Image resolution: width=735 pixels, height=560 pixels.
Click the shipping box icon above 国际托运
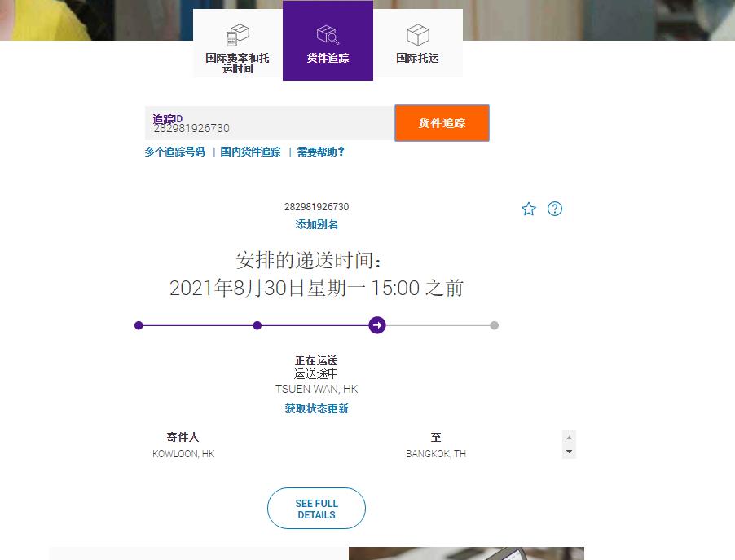tap(417, 34)
